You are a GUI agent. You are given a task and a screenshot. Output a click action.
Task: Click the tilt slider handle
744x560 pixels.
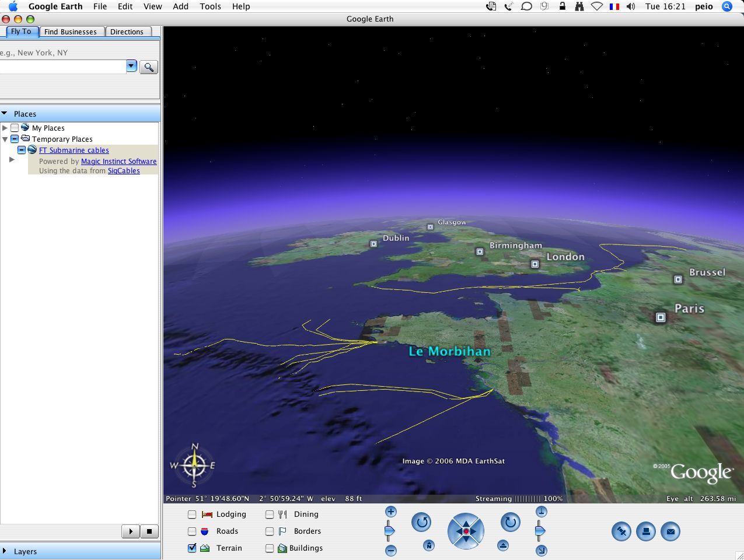click(540, 530)
